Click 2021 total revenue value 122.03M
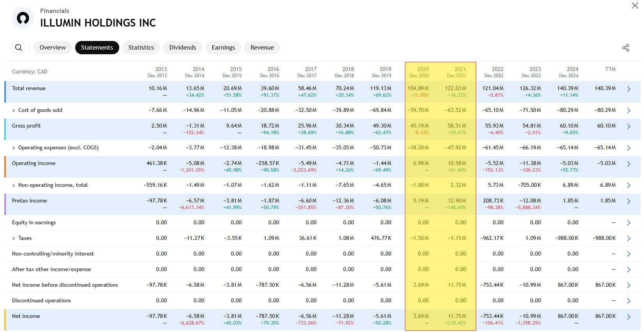 [455, 88]
